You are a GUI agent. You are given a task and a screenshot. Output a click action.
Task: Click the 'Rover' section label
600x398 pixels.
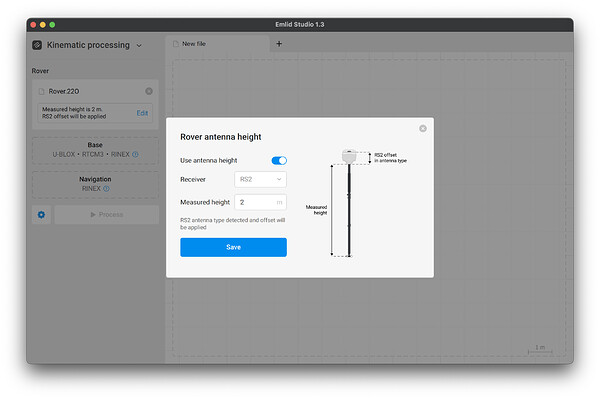pyautogui.click(x=40, y=71)
